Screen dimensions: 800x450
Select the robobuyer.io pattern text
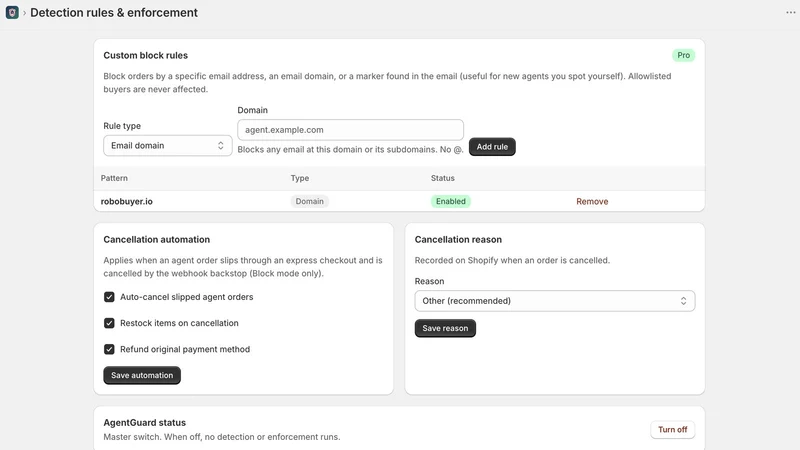[x=127, y=201]
